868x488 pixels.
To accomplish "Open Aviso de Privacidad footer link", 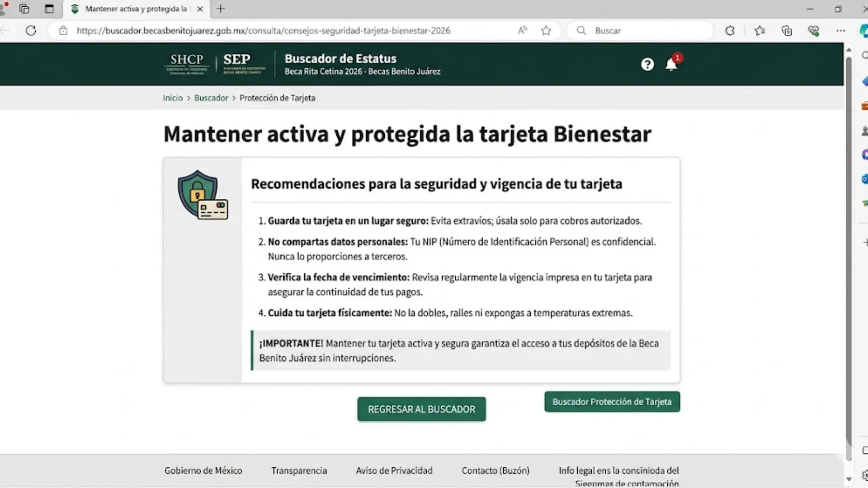I will pyautogui.click(x=394, y=471).
